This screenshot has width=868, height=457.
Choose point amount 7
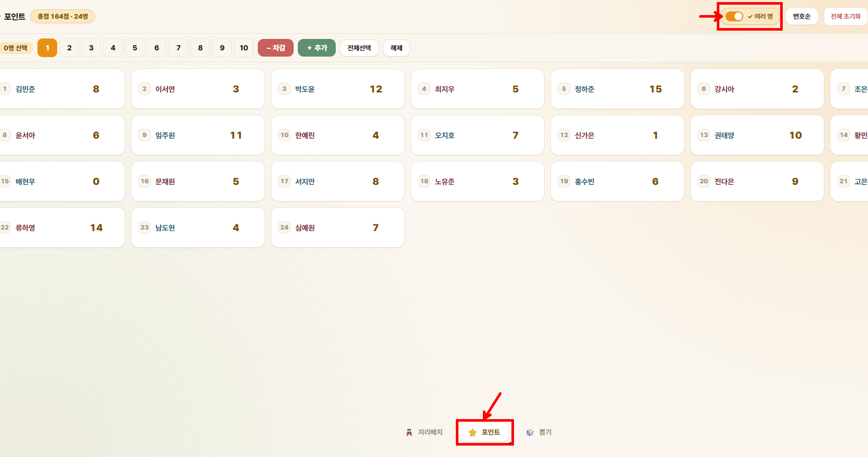pos(178,48)
